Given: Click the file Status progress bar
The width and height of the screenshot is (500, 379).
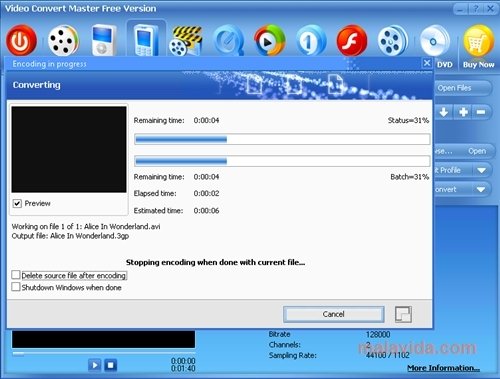Looking at the screenshot, I should pyautogui.click(x=282, y=139).
